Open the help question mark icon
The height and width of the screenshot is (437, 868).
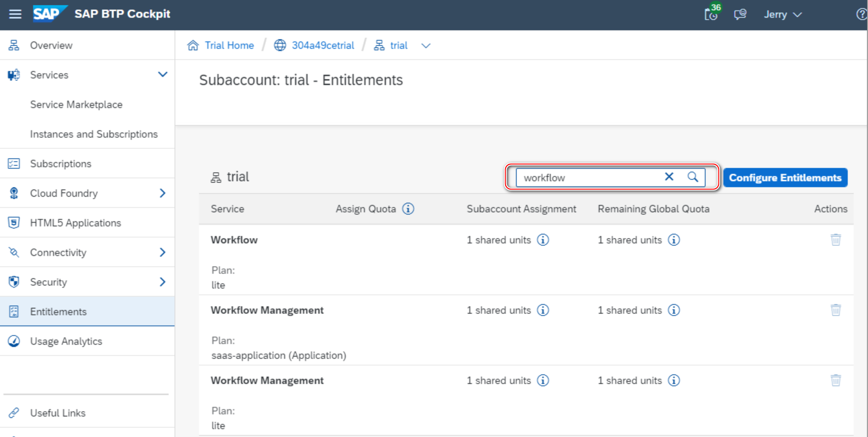click(x=862, y=14)
